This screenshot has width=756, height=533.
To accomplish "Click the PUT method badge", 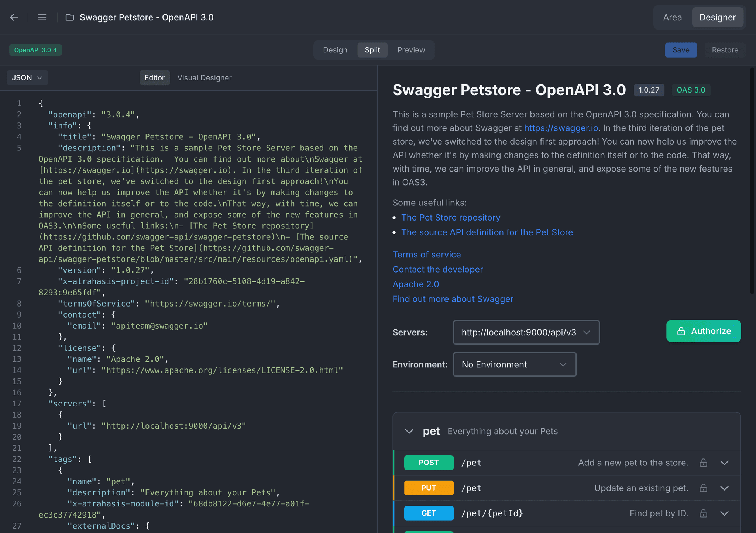I will [429, 488].
